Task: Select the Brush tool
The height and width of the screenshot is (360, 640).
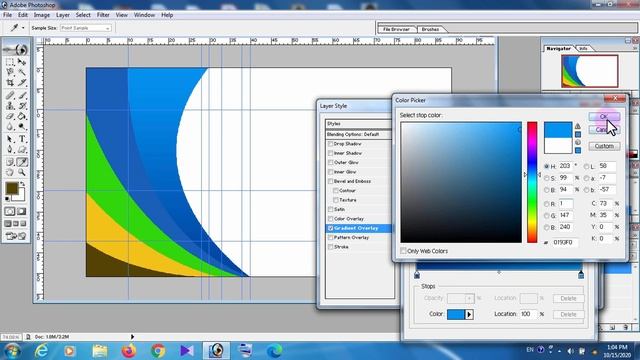Action: (x=22, y=96)
